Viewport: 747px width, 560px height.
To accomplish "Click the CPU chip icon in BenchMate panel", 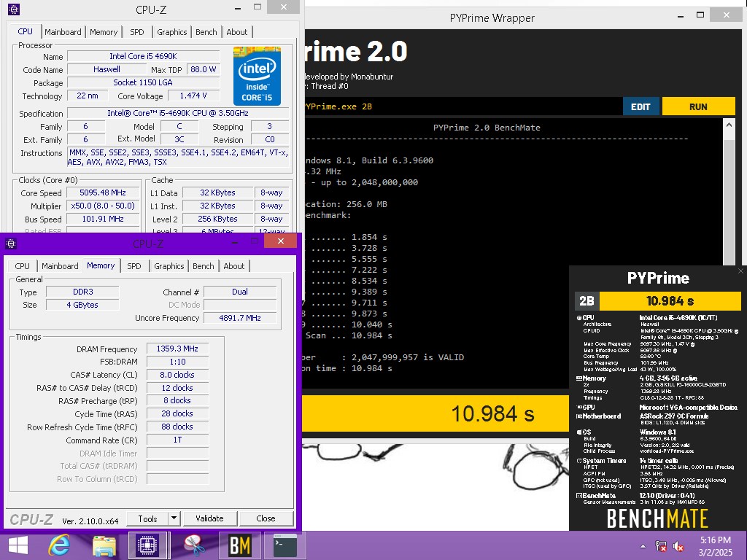I will pyautogui.click(x=578, y=318).
